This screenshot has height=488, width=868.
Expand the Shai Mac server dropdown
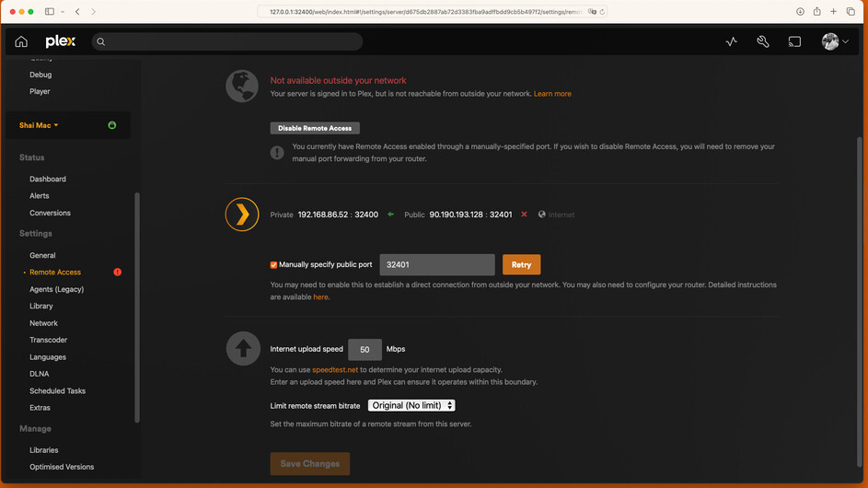tap(39, 125)
